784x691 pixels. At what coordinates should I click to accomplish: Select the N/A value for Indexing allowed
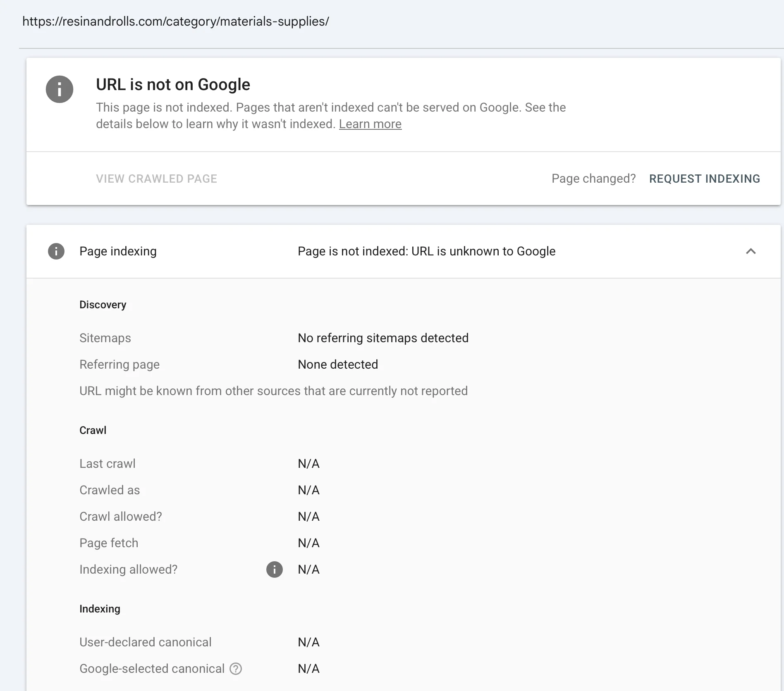309,569
